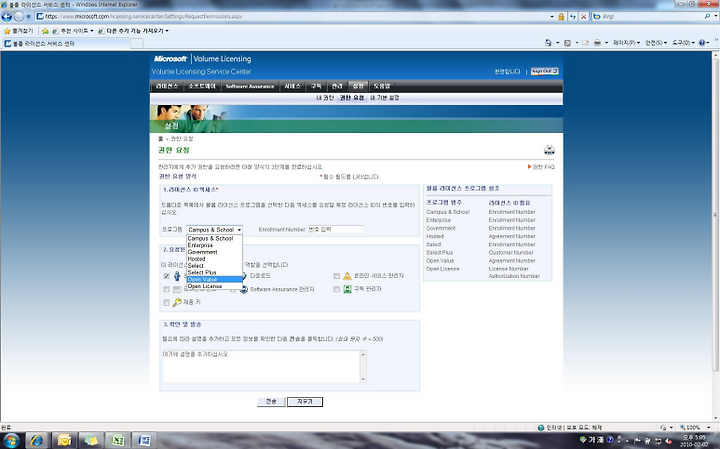720x449 pixels.
Task: Click the browser vertical scrollbar
Action: [715, 236]
